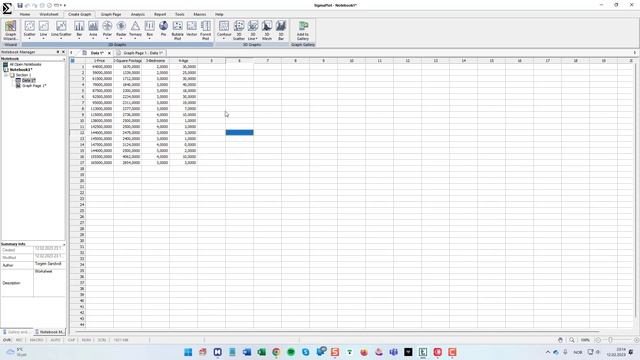The width and height of the screenshot is (640, 360).
Task: Select the Contour plot icon
Action: [x=224, y=29]
